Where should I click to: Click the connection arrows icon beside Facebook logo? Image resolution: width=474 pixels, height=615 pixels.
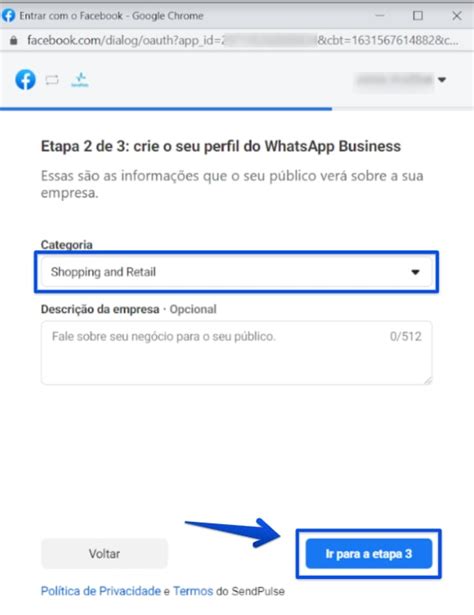pyautogui.click(x=52, y=80)
